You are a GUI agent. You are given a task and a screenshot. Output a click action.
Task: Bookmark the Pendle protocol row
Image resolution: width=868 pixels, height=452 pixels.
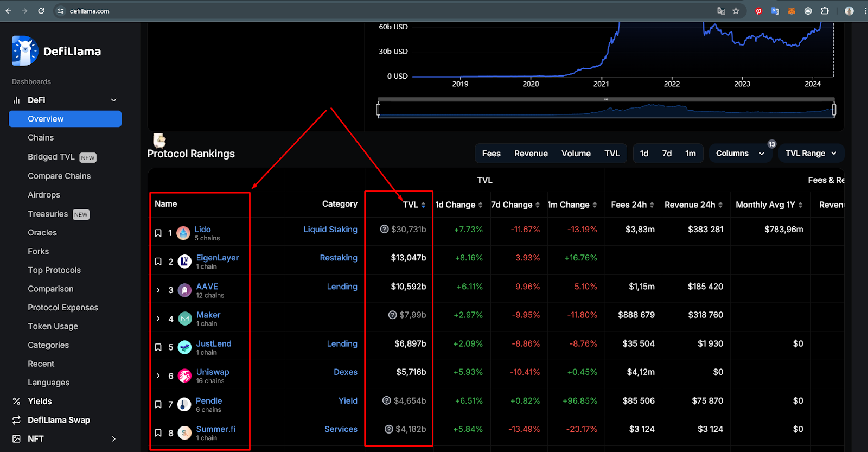[x=158, y=404]
